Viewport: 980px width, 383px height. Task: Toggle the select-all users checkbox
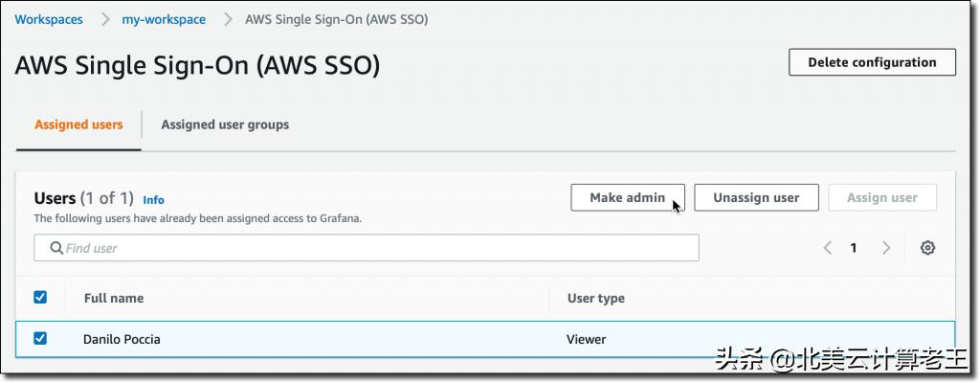[40, 298]
